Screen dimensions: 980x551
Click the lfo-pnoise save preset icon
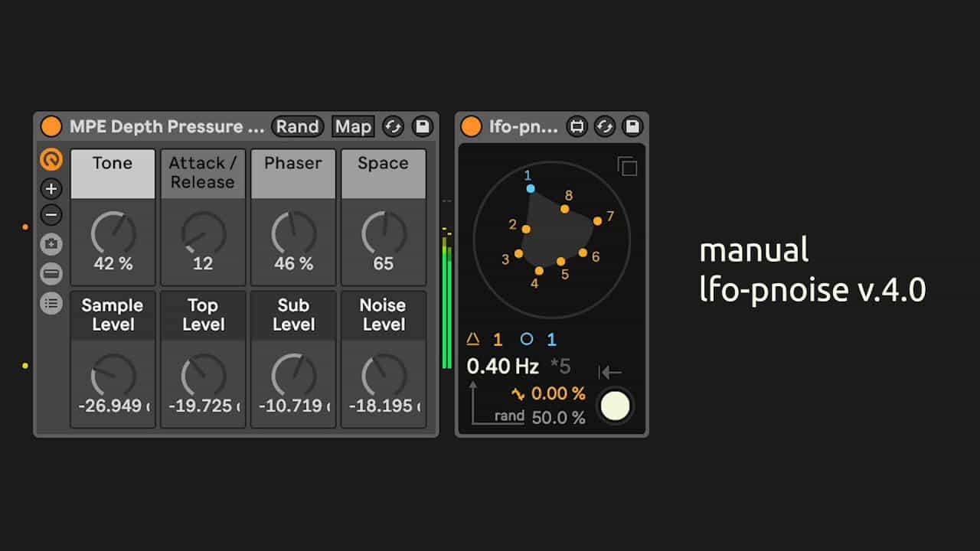click(632, 126)
